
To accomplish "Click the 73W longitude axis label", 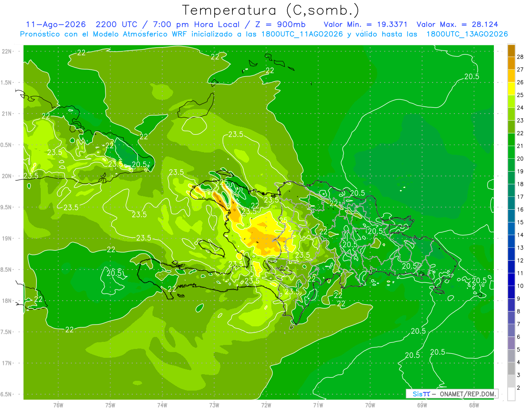I will point(214,405).
